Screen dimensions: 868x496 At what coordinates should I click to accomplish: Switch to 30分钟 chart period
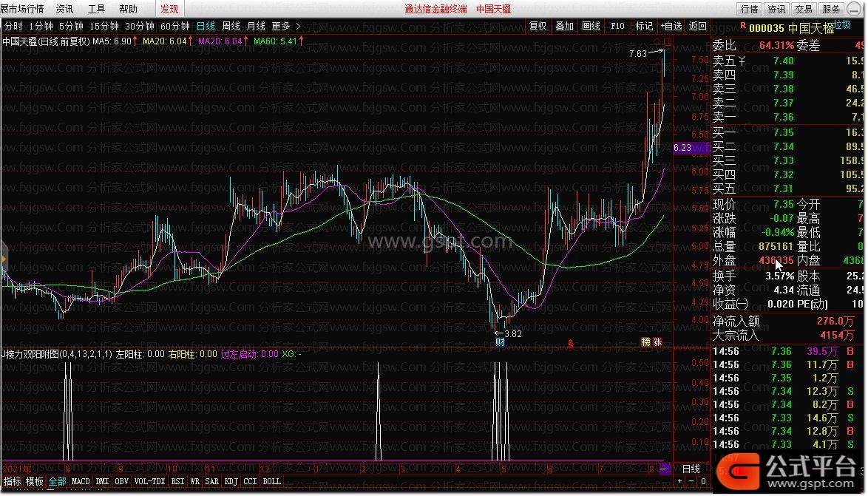[140, 26]
